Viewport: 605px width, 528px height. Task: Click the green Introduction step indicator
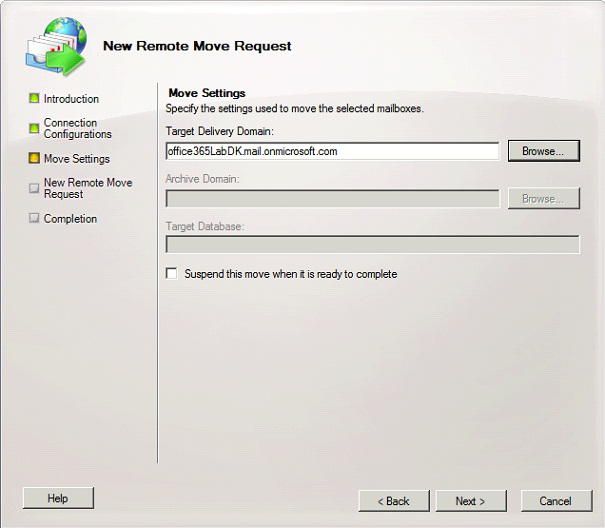click(x=34, y=98)
